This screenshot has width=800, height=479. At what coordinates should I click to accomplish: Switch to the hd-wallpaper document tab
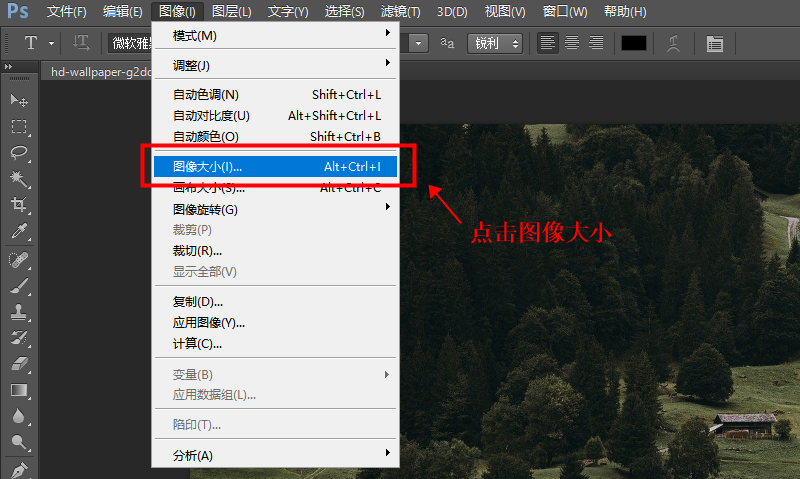click(x=100, y=71)
